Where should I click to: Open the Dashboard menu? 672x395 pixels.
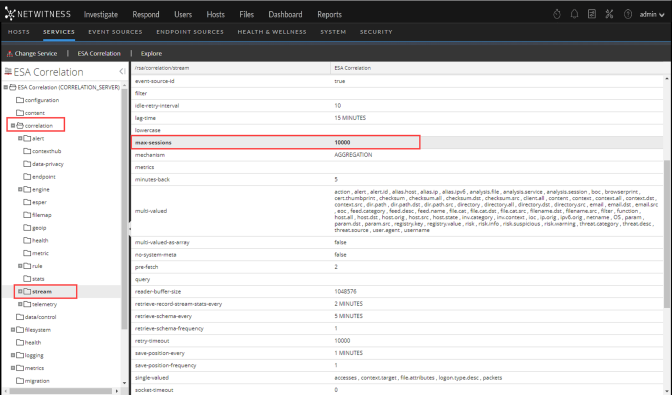click(285, 14)
